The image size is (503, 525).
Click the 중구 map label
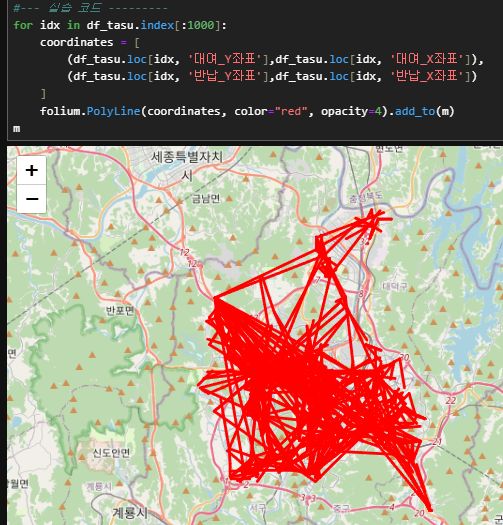[342, 509]
